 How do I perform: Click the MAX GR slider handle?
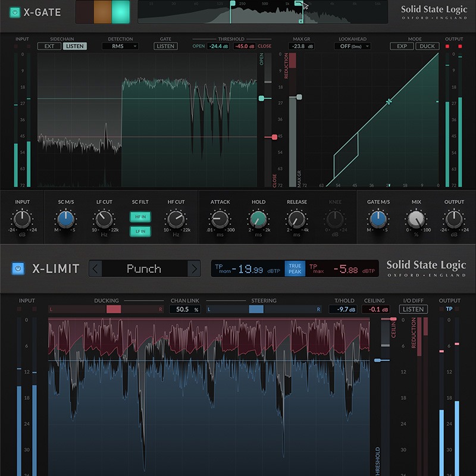pyautogui.click(x=299, y=97)
